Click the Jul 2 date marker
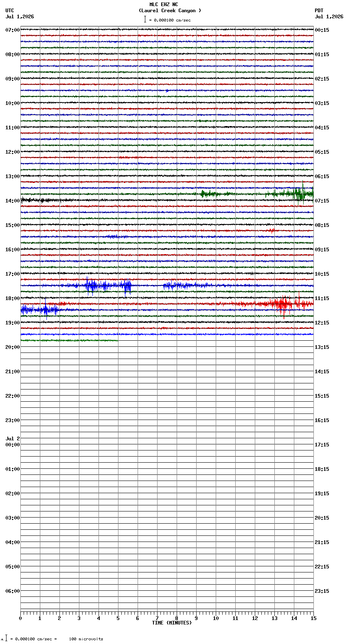This screenshot has height=644, width=346. tap(13, 439)
